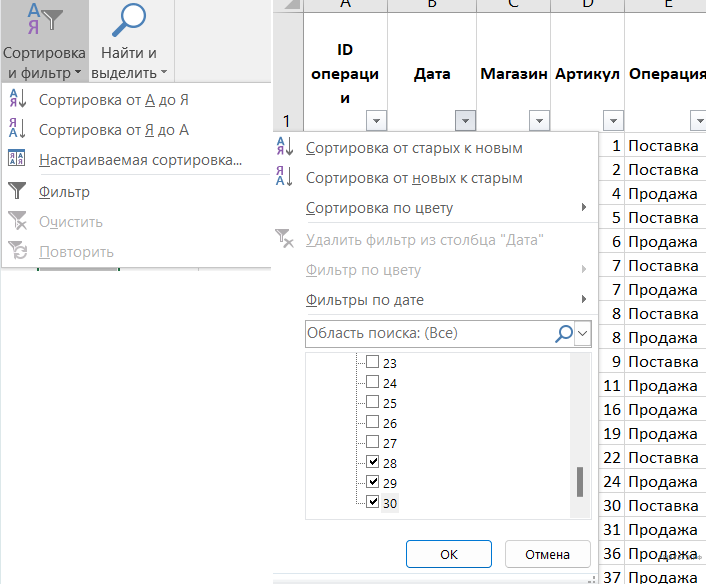Click the search magnifier in filter box
This screenshot has width=706, height=584.
tap(564, 334)
